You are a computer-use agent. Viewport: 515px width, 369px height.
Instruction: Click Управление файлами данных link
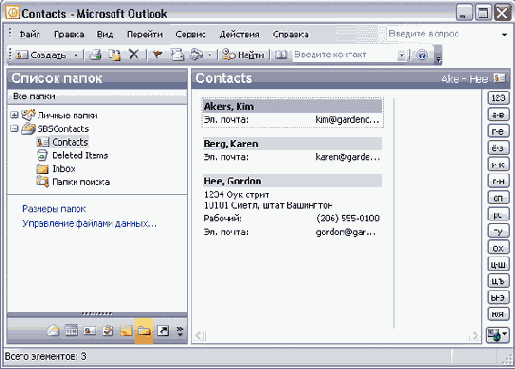tap(89, 223)
